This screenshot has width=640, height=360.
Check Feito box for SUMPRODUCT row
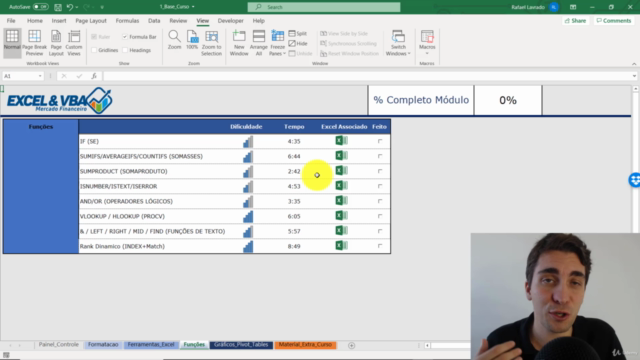380,171
